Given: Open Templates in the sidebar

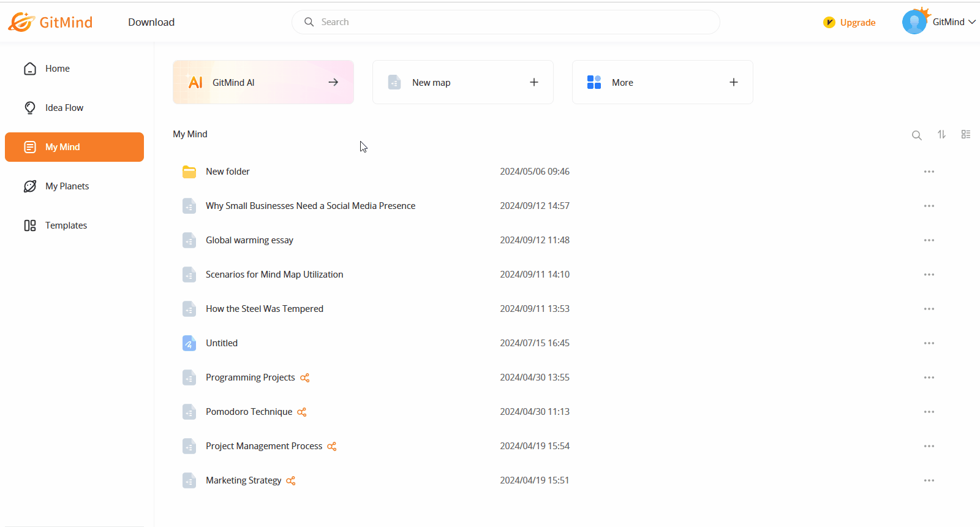Looking at the screenshot, I should [x=66, y=226].
